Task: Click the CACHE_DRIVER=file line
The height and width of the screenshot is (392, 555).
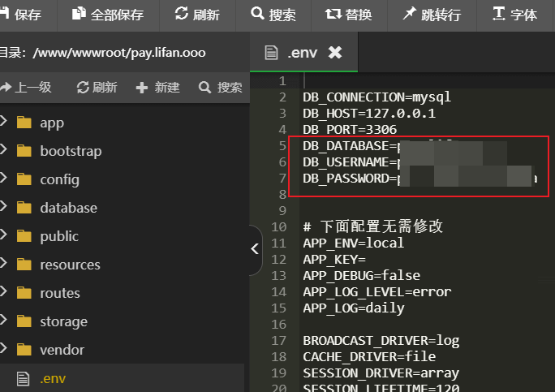Action: tap(369, 356)
